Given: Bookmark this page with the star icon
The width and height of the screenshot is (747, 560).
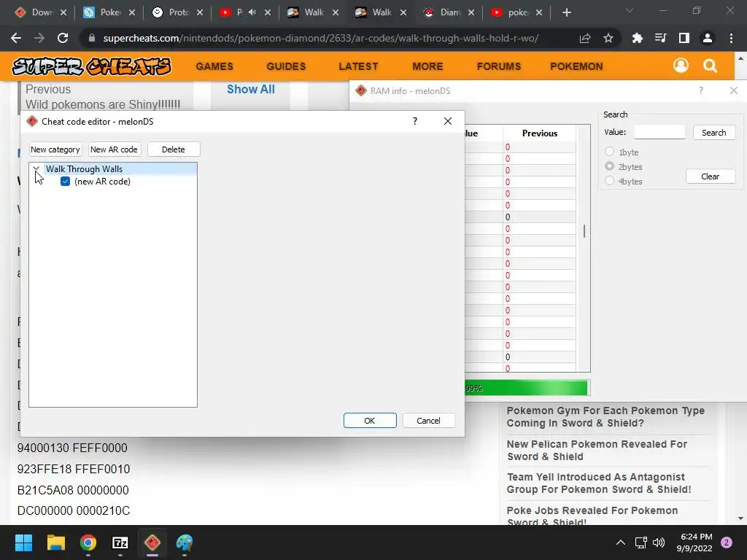Looking at the screenshot, I should 608,38.
